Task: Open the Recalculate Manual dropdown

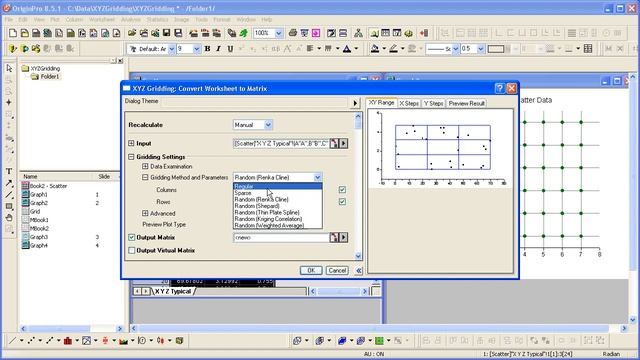Action: (268, 125)
